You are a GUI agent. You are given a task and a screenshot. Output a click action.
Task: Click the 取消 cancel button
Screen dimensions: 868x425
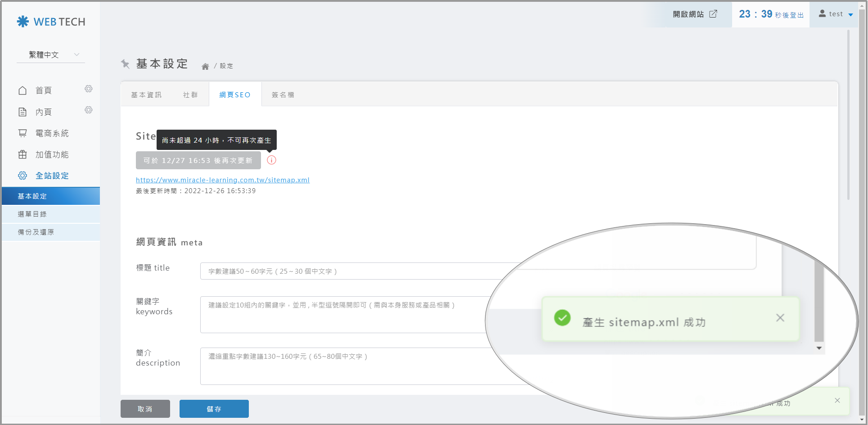click(145, 409)
